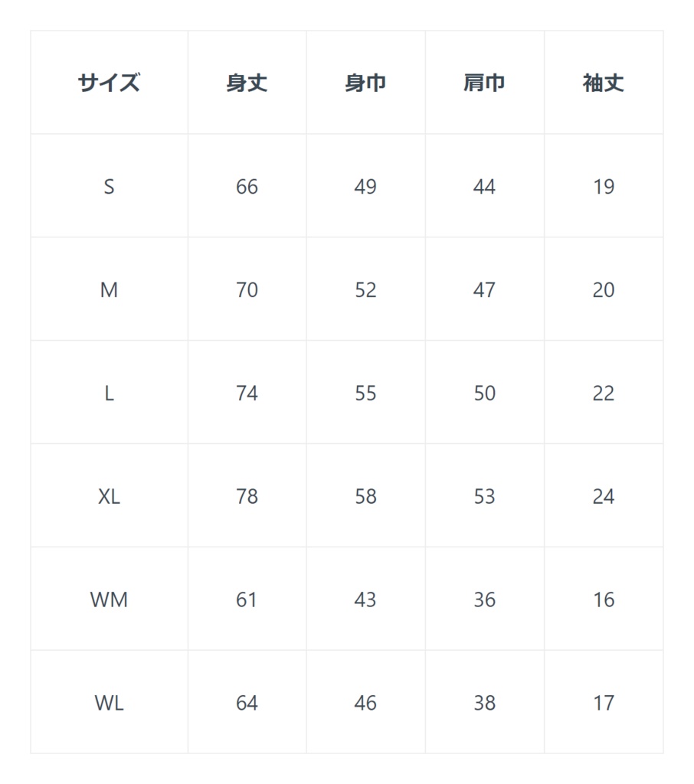Select the L size row label
Image resolution: width=694 pixels, height=784 pixels.
click(x=109, y=394)
